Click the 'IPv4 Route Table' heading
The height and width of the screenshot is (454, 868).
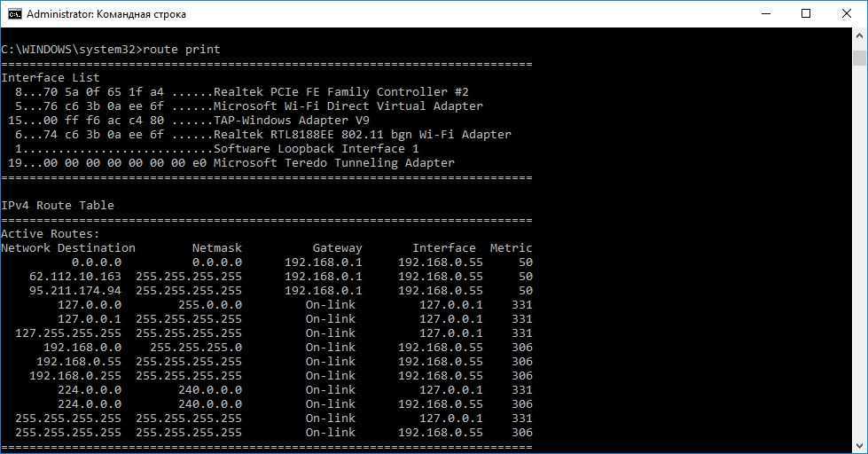coord(58,206)
